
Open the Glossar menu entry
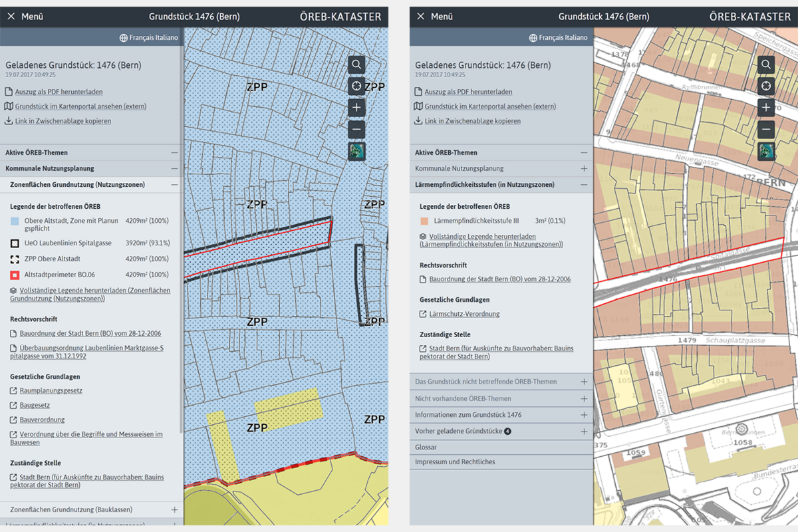[426, 447]
